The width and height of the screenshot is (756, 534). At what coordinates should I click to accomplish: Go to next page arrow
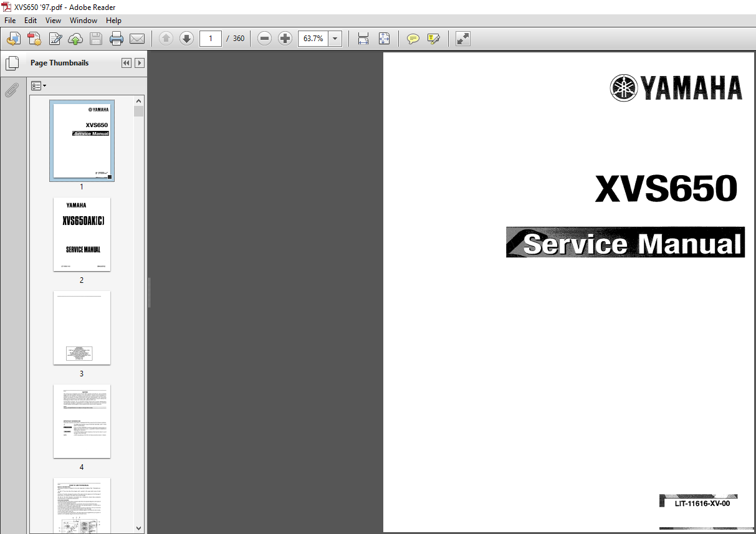(x=186, y=39)
